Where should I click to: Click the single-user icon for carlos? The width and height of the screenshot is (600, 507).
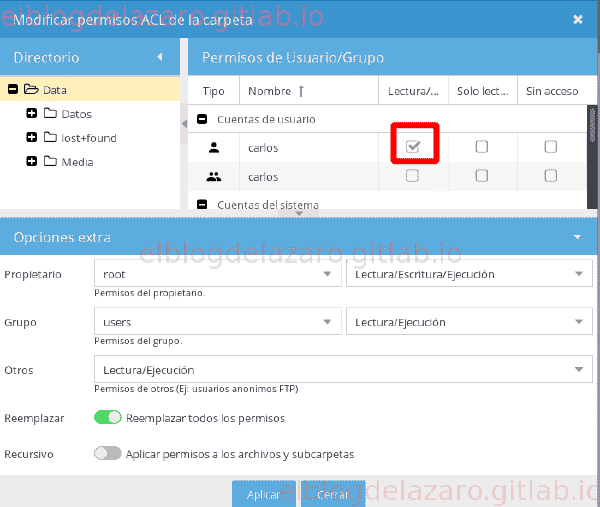(214, 147)
